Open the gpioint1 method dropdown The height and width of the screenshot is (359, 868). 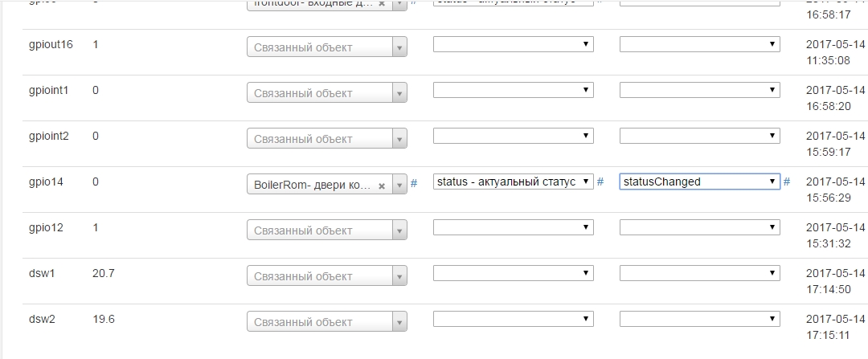[x=699, y=90]
